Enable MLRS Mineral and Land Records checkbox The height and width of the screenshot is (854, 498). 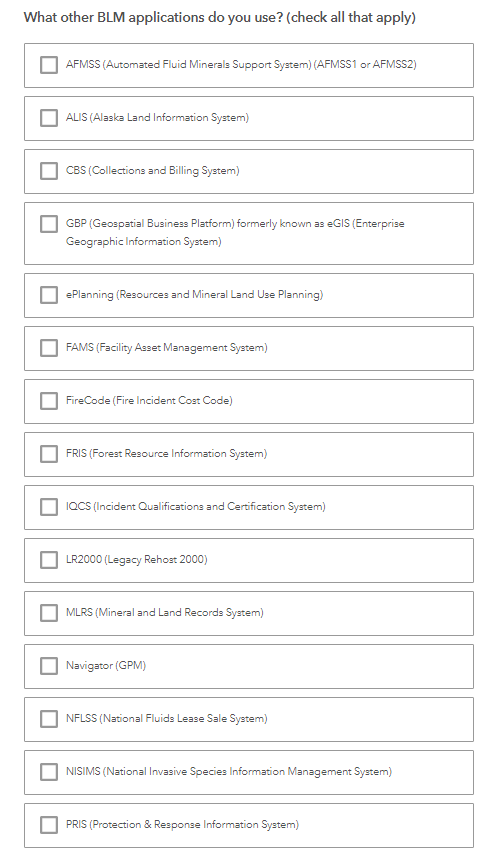48,613
